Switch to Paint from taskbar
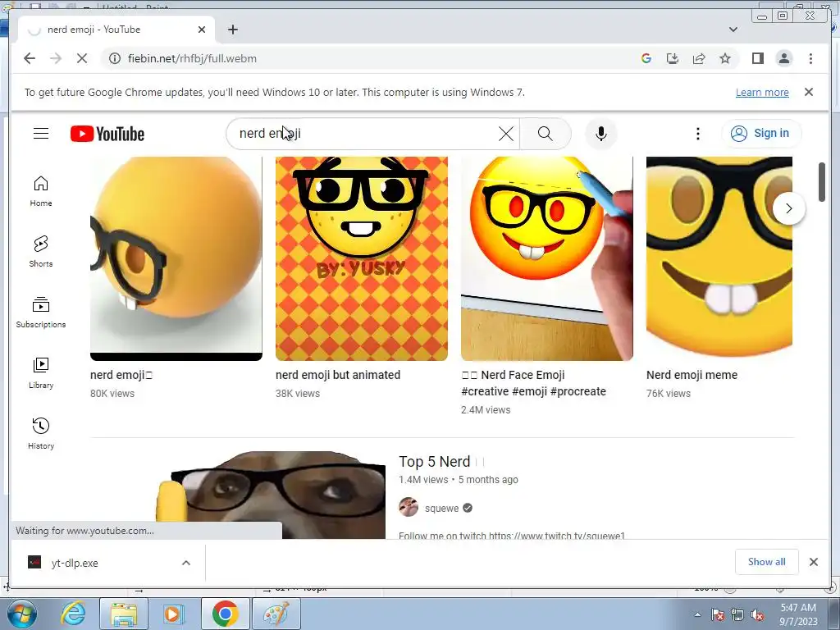The width and height of the screenshot is (840, 630). click(x=276, y=614)
